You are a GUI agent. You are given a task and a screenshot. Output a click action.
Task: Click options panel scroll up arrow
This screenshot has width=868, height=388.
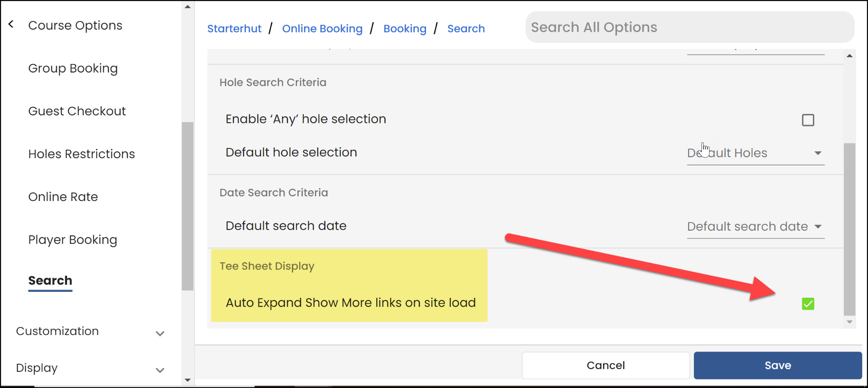tap(849, 56)
